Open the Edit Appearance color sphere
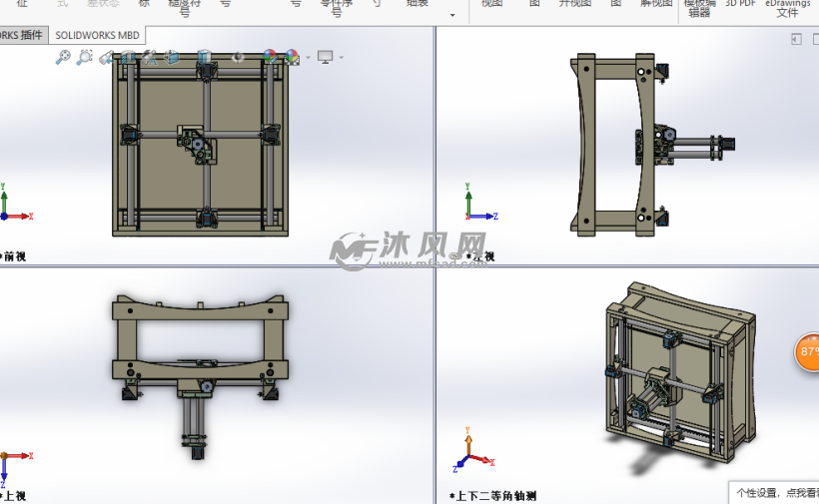 click(x=270, y=57)
